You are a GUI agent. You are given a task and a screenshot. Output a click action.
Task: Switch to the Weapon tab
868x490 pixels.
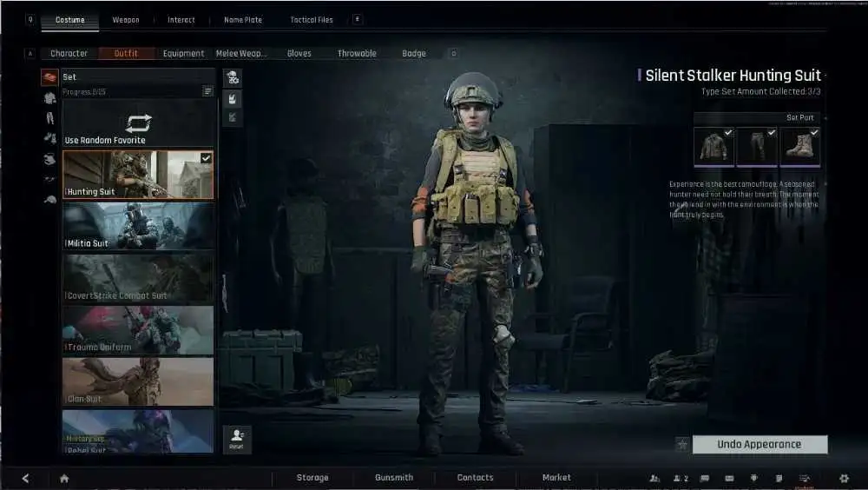[126, 20]
